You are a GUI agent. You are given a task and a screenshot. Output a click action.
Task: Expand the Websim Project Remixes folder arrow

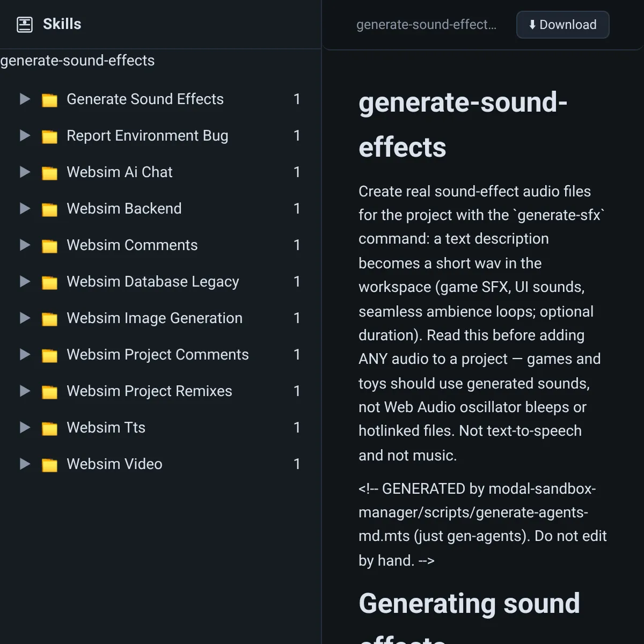(25, 391)
